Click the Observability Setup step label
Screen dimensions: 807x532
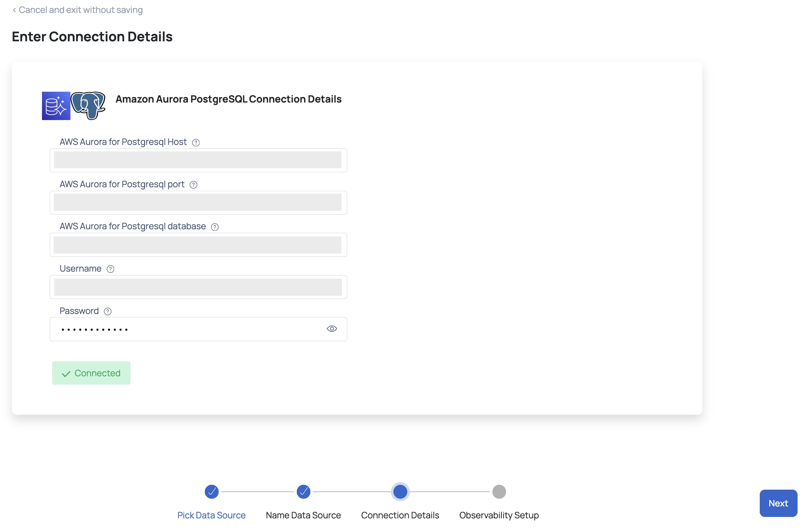499,515
